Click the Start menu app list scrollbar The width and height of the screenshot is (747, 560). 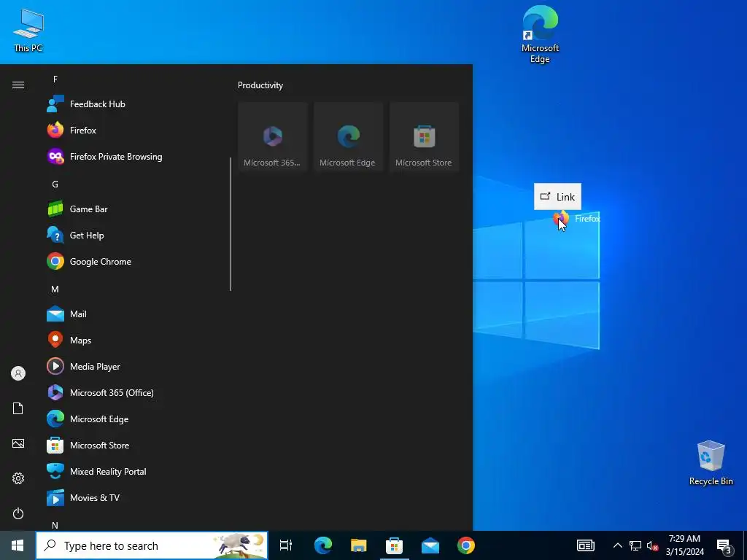pyautogui.click(x=231, y=224)
